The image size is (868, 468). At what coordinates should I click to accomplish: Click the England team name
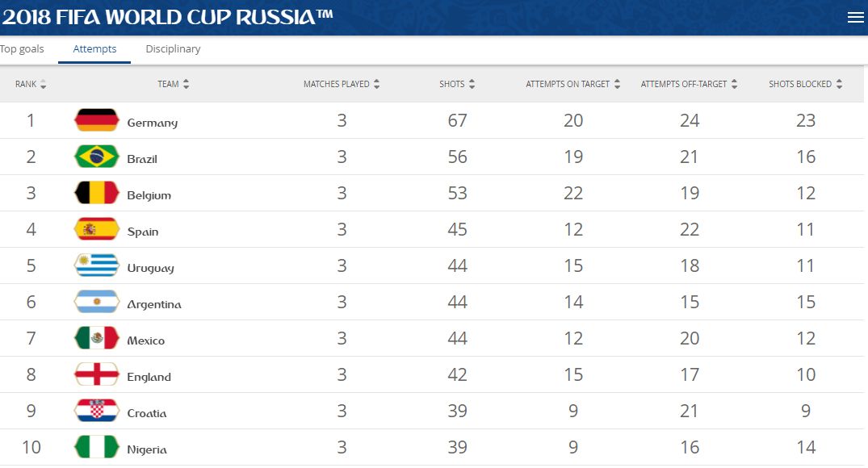tap(149, 375)
